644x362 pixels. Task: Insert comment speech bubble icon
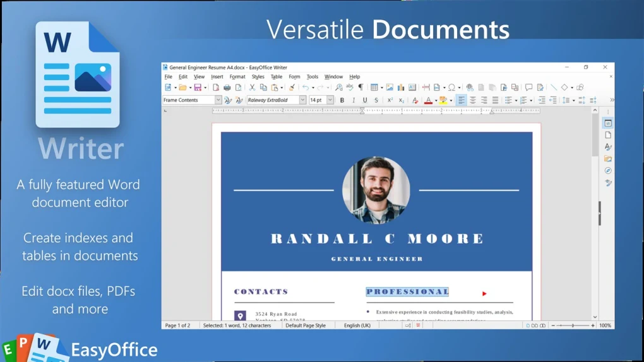[x=528, y=88]
